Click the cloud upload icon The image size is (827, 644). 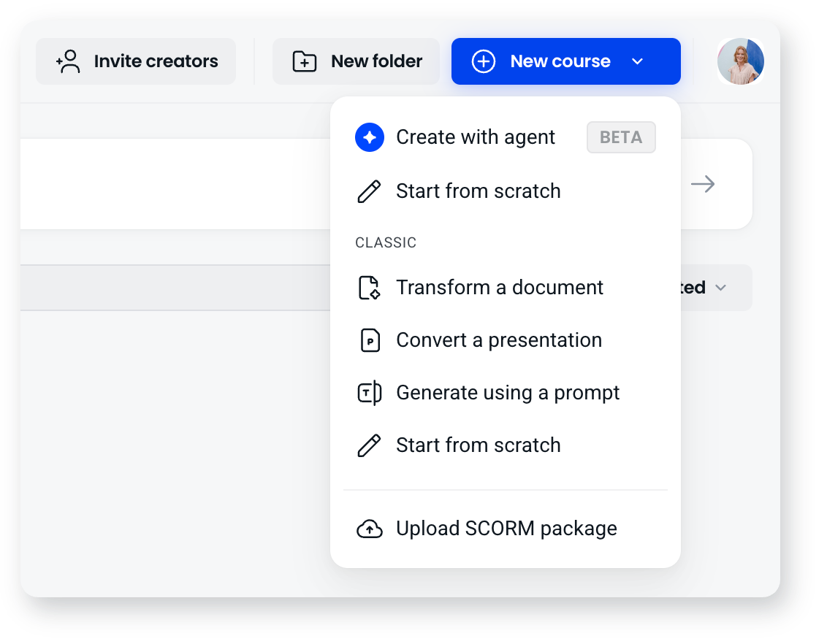pyautogui.click(x=369, y=529)
